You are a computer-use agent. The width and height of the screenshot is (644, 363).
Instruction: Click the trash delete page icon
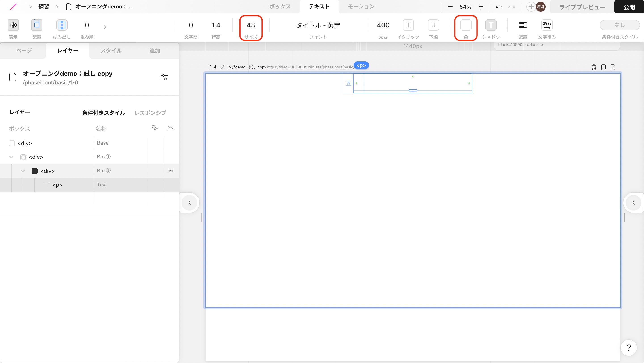594,67
